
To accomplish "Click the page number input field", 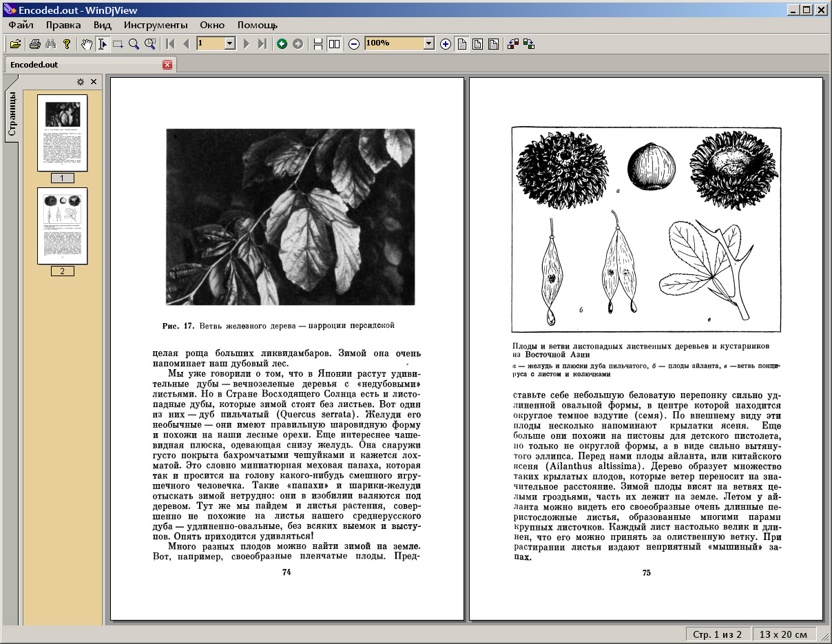I will [x=210, y=43].
